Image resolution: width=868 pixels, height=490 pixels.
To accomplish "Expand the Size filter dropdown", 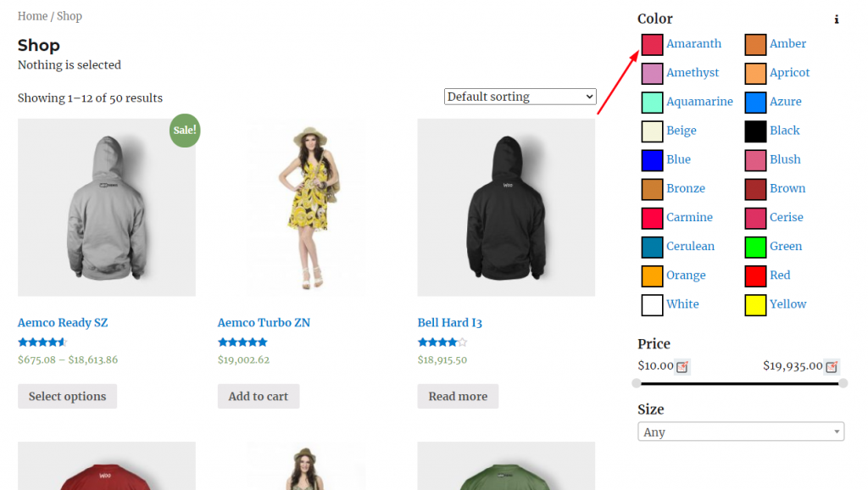I will (741, 432).
